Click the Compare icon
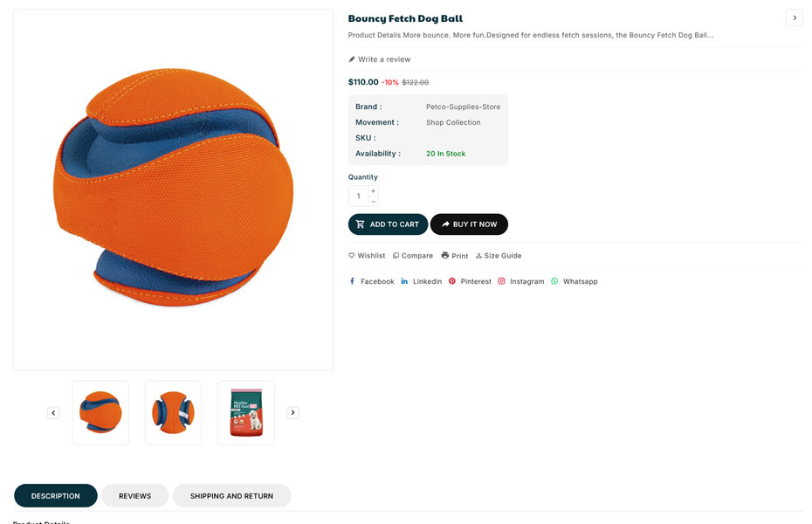This screenshot has width=812, height=524. point(396,256)
